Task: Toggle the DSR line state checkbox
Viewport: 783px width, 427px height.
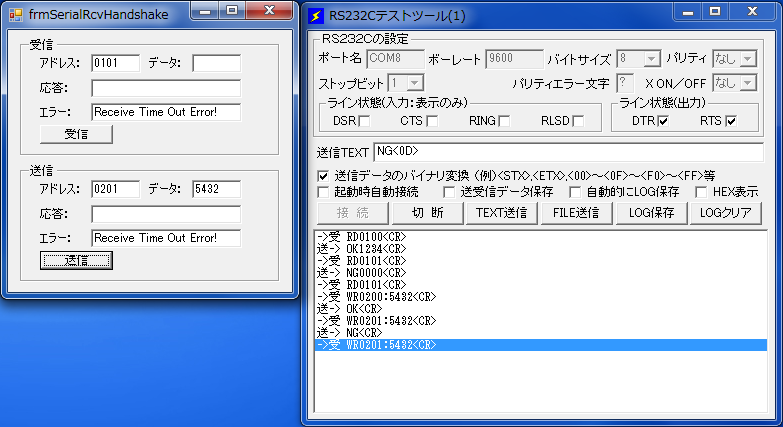Action: coord(365,121)
